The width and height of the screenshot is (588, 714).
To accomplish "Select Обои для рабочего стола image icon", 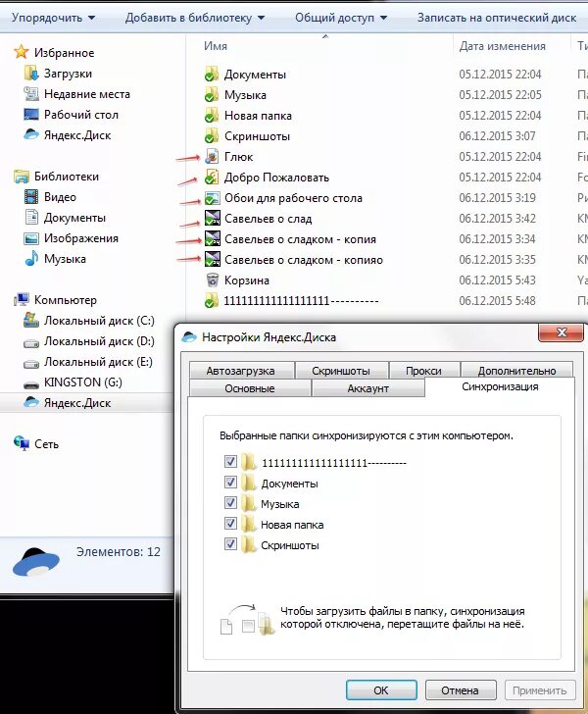I will point(212,198).
